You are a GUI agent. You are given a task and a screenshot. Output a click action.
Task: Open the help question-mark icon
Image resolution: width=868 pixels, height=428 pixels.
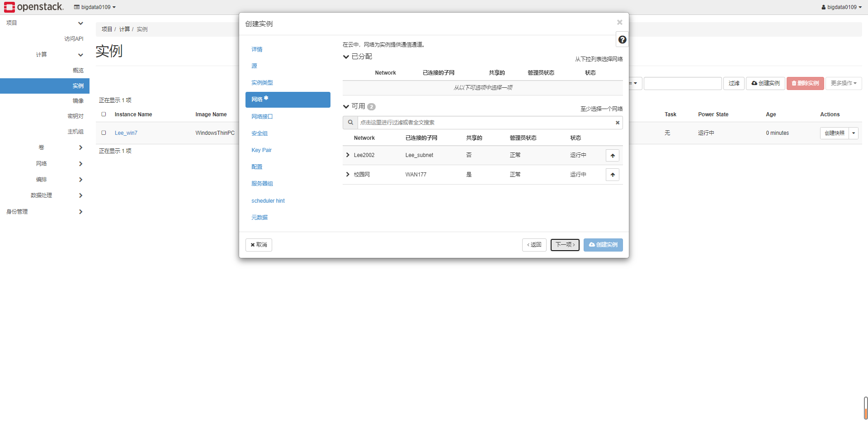tap(622, 40)
